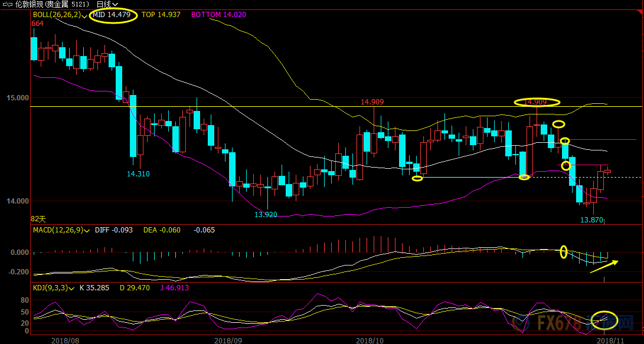
Task: Click the 13.870 low price label
Action: (x=591, y=220)
